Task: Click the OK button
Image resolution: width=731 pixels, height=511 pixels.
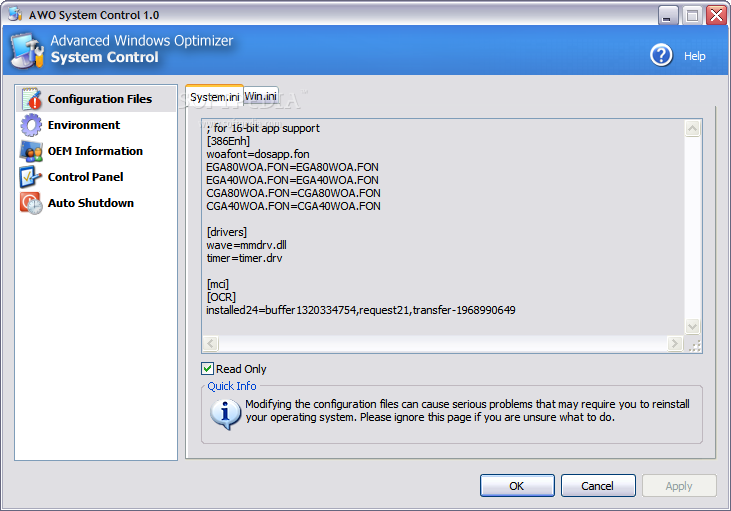Action: point(517,486)
